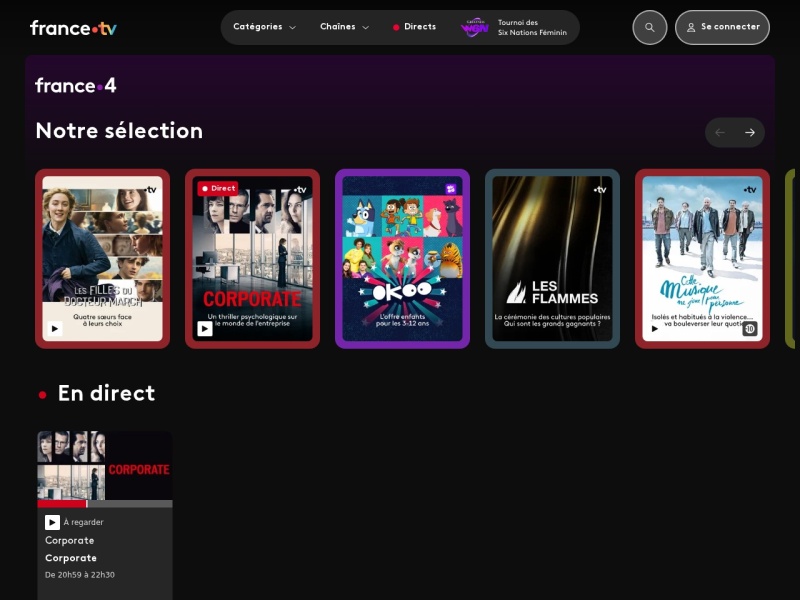Click the france 4 channel logo
The width and height of the screenshot is (800, 600).
click(76, 86)
